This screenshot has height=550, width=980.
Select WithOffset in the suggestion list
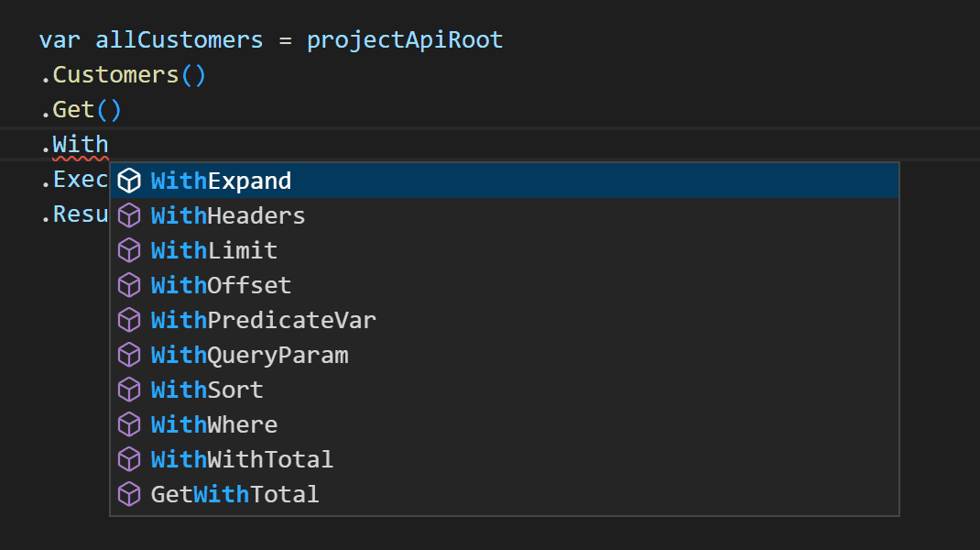point(221,285)
